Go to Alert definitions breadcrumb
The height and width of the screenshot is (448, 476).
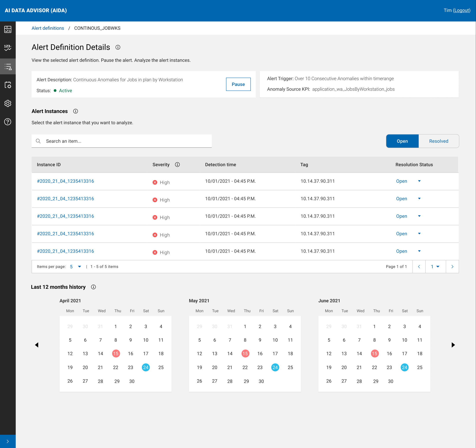tap(48, 28)
